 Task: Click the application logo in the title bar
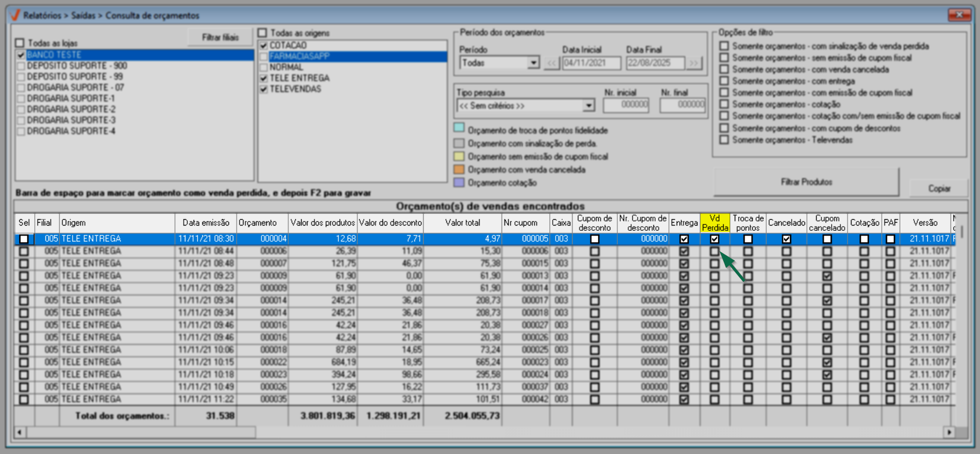(x=15, y=15)
